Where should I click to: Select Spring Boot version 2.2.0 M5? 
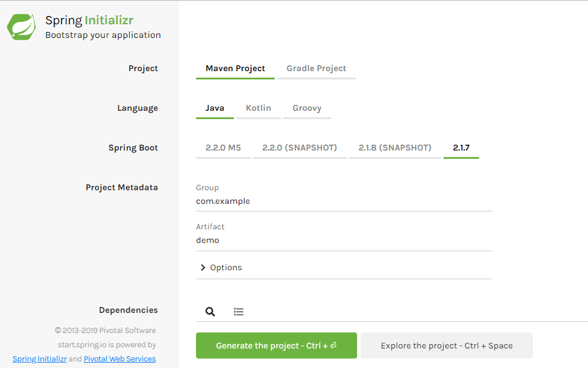[223, 148]
